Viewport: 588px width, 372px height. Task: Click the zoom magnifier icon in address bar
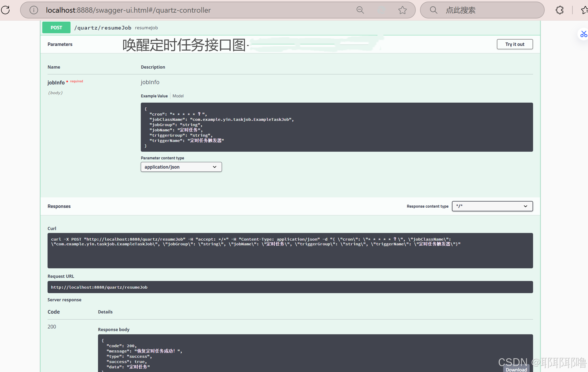360,10
